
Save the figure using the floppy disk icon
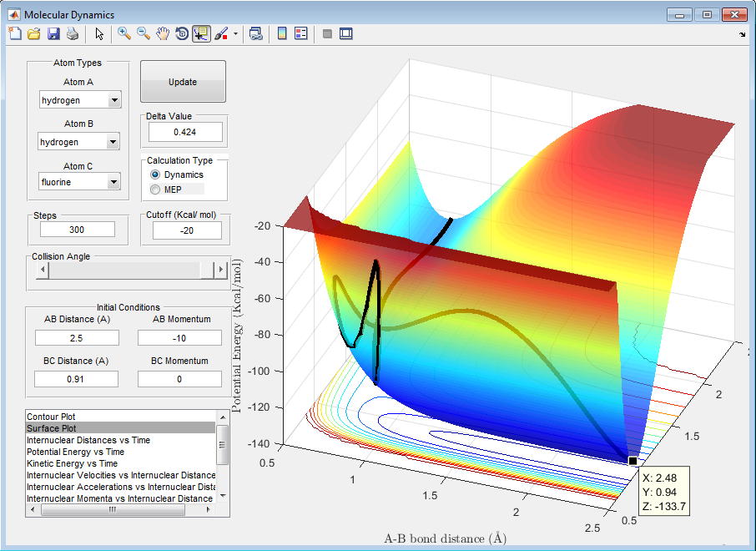(x=53, y=34)
